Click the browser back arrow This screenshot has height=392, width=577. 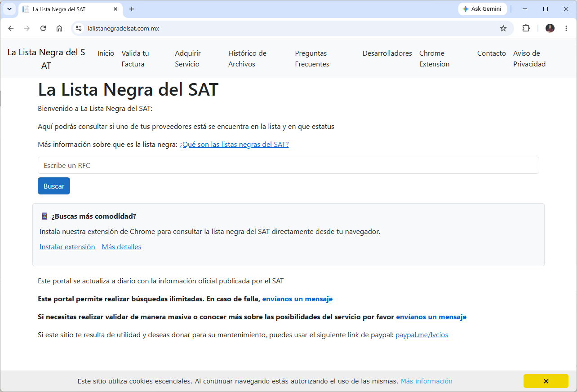[11, 28]
